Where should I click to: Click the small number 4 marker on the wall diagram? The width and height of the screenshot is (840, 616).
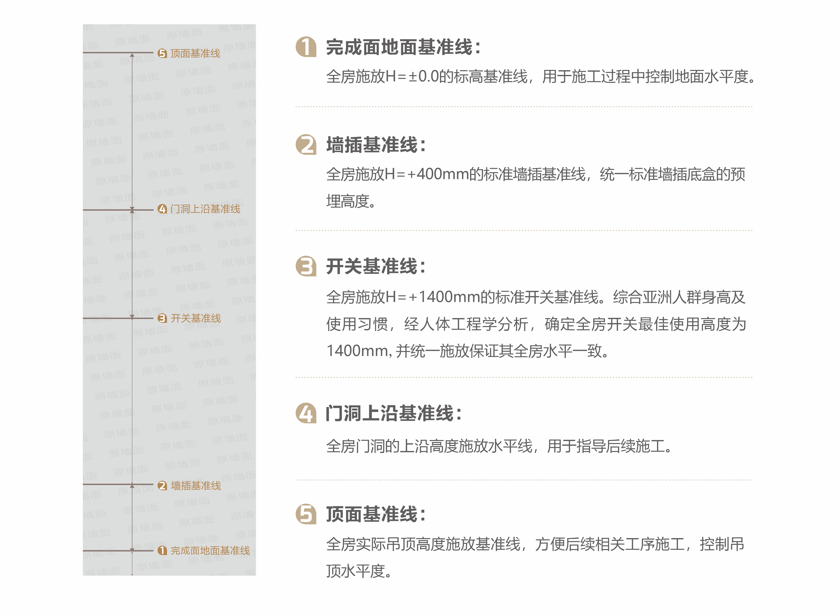[162, 209]
